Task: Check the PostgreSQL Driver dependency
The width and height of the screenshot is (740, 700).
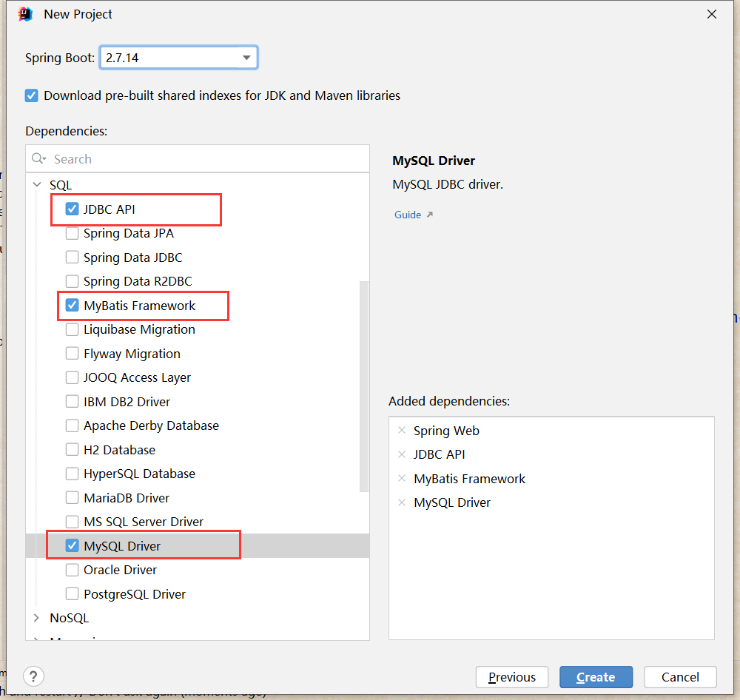Action: coord(72,594)
